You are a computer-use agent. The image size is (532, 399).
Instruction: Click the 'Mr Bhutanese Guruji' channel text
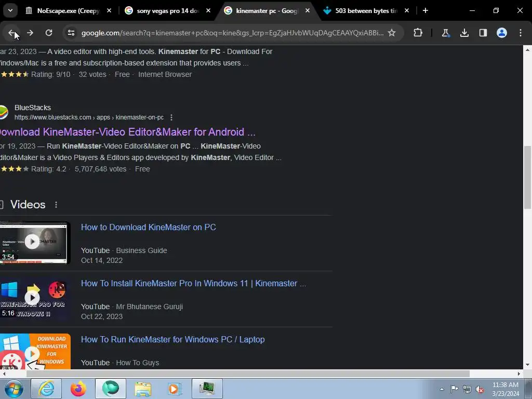click(x=149, y=307)
